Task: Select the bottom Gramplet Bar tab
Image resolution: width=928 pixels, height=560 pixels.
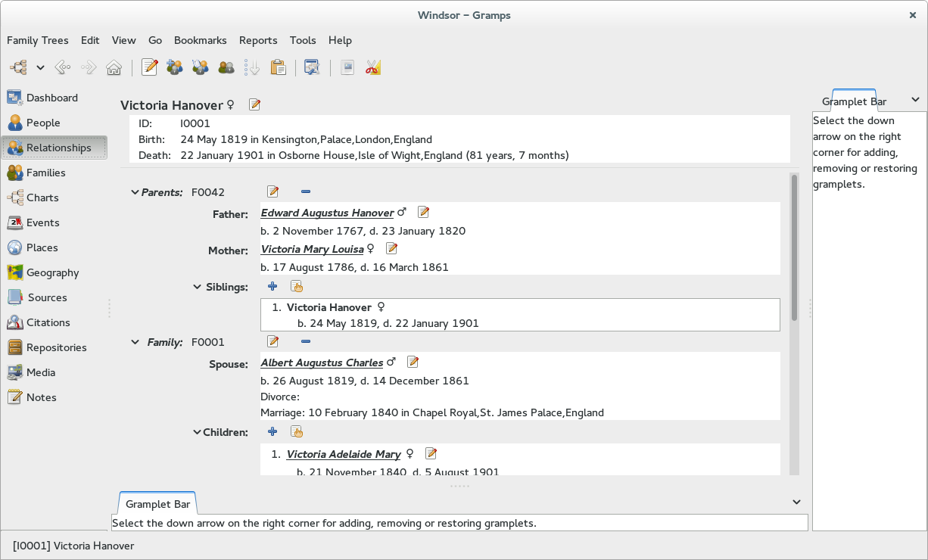Action: 158,503
